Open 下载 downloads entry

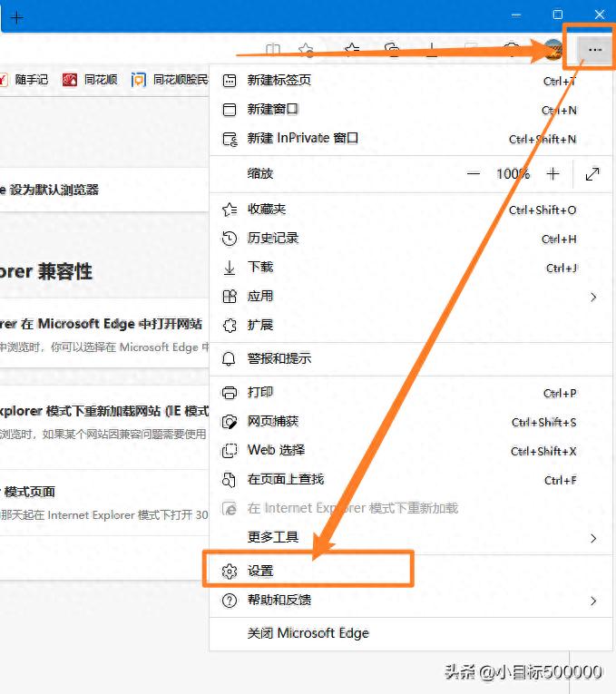[260, 268]
